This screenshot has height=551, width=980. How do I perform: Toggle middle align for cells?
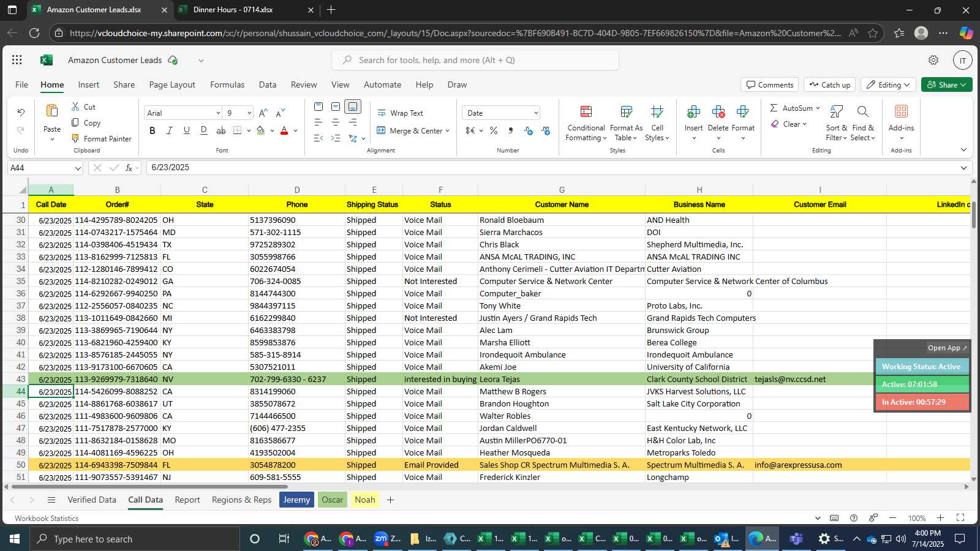[x=336, y=107]
